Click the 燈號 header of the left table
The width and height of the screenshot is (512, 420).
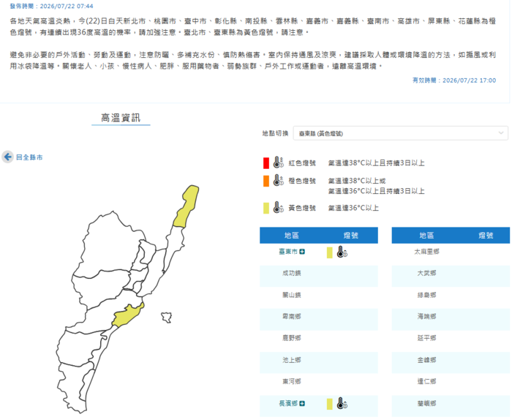coord(350,236)
